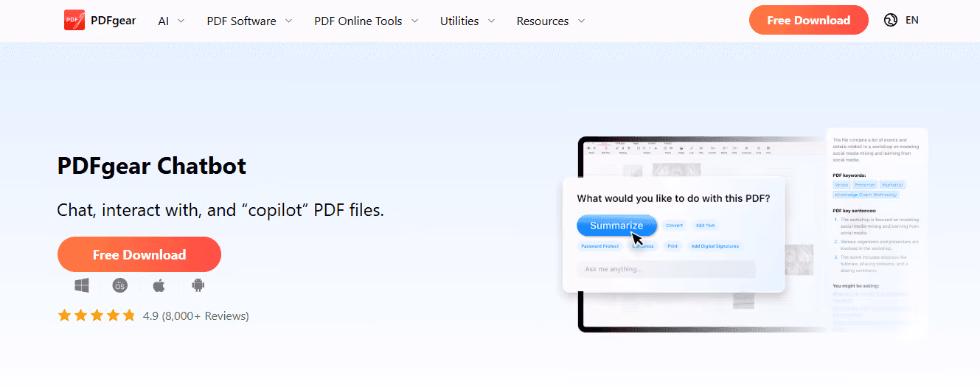The image size is (980, 387).
Task: Click the globe language icon
Action: (891, 20)
